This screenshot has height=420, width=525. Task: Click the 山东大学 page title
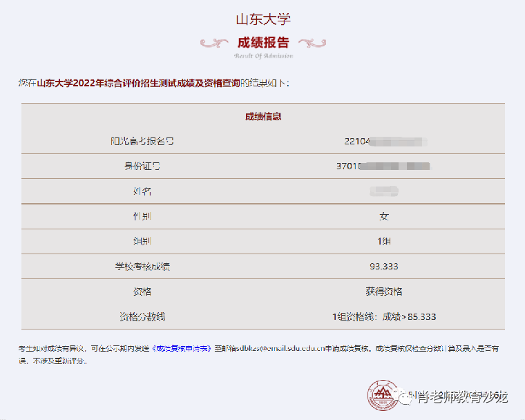pyautogui.click(x=263, y=19)
